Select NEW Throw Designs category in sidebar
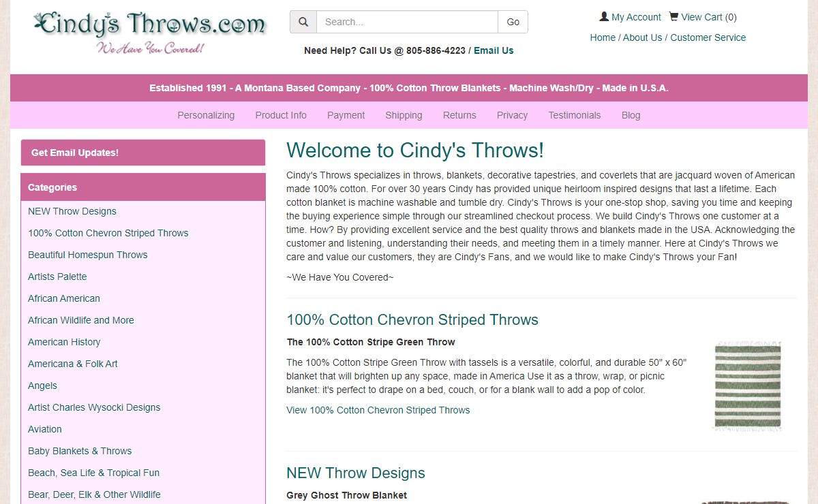818x504 pixels. pyautogui.click(x=72, y=211)
